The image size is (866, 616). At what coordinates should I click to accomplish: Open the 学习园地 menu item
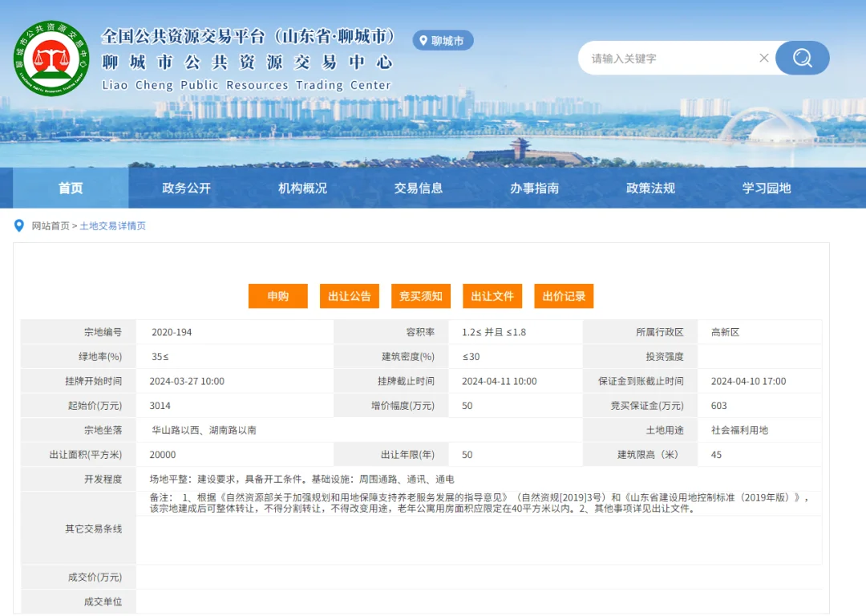pos(766,188)
